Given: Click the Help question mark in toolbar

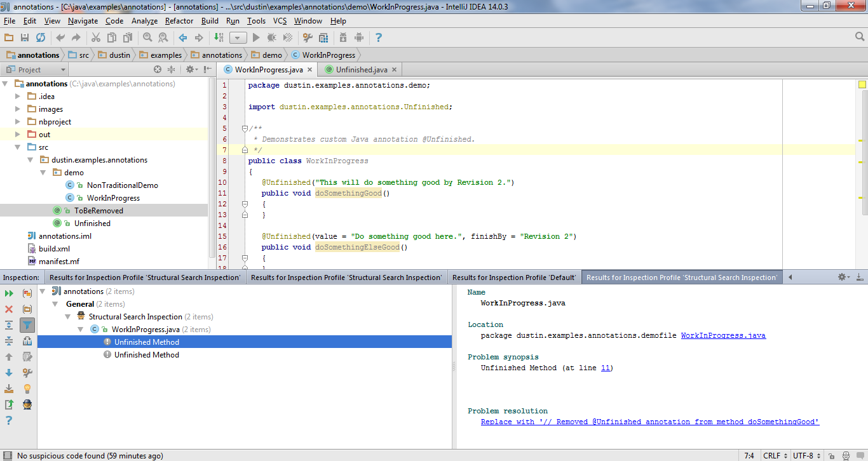Looking at the screenshot, I should [379, 38].
